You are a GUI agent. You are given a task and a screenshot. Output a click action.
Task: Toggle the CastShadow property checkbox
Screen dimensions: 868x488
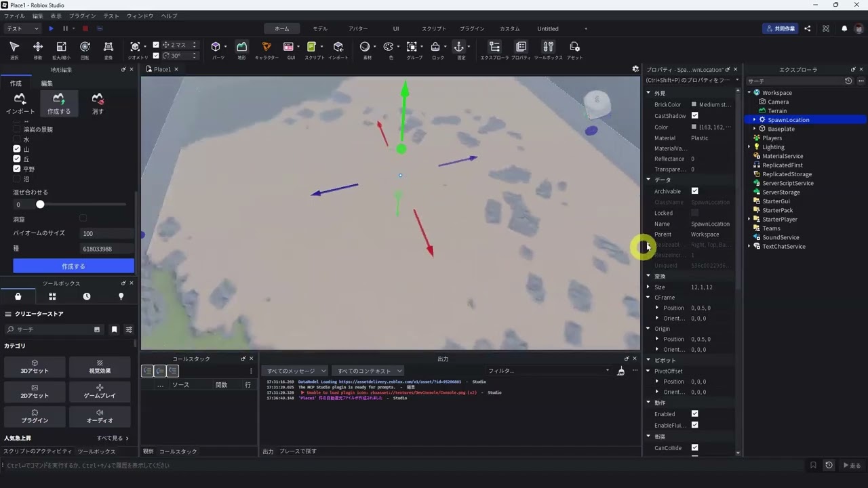click(x=694, y=116)
